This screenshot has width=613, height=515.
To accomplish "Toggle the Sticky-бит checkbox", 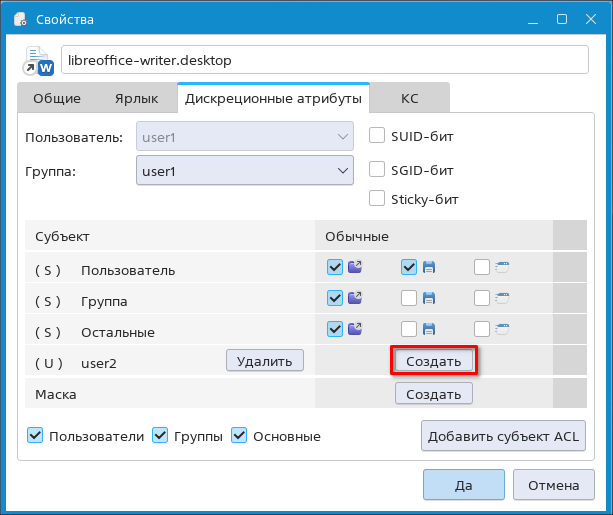I will (x=377, y=198).
